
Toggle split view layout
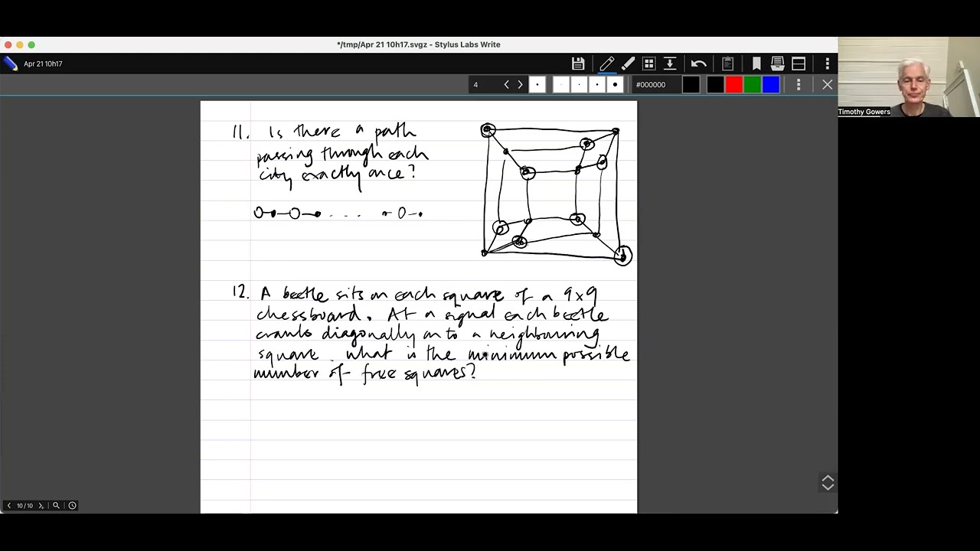(x=799, y=64)
